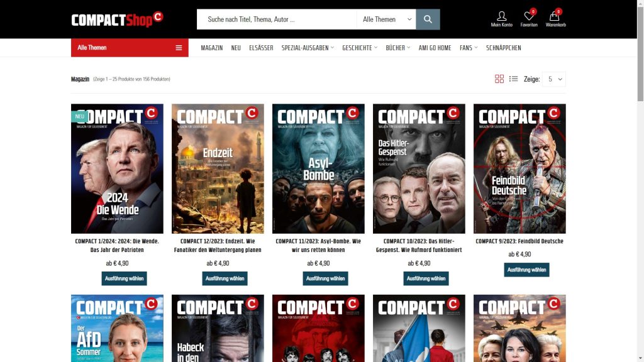Expand BÜCHER menu
This screenshot has width=644, height=362.
[397, 48]
